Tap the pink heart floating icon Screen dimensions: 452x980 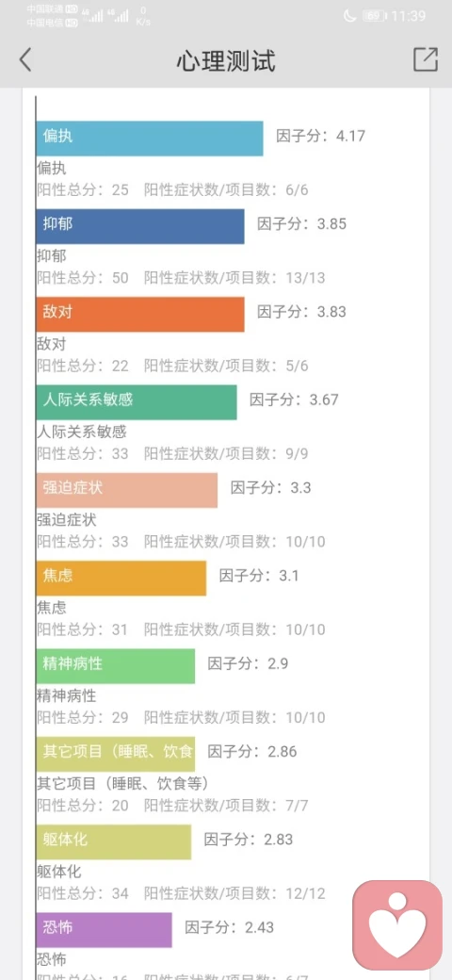click(x=397, y=925)
